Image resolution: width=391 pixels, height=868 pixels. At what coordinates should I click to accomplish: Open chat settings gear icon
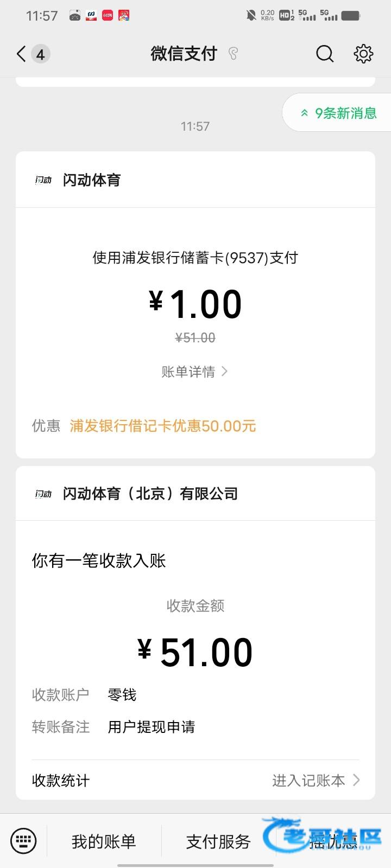(363, 54)
